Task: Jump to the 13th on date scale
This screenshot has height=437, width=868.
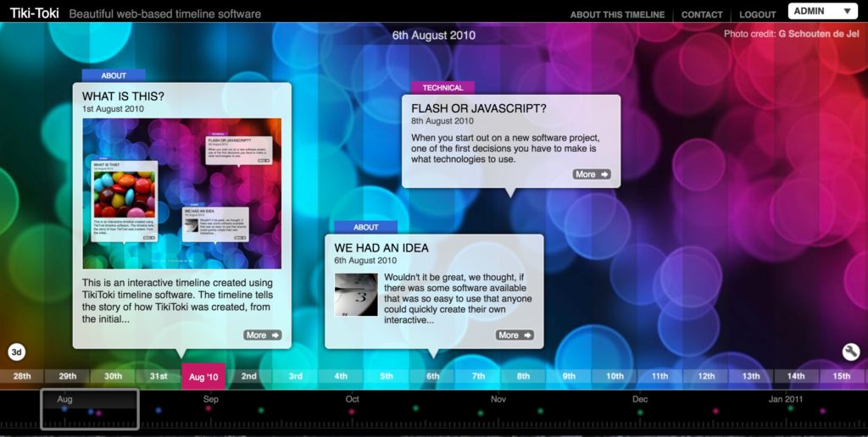Action: point(751,376)
